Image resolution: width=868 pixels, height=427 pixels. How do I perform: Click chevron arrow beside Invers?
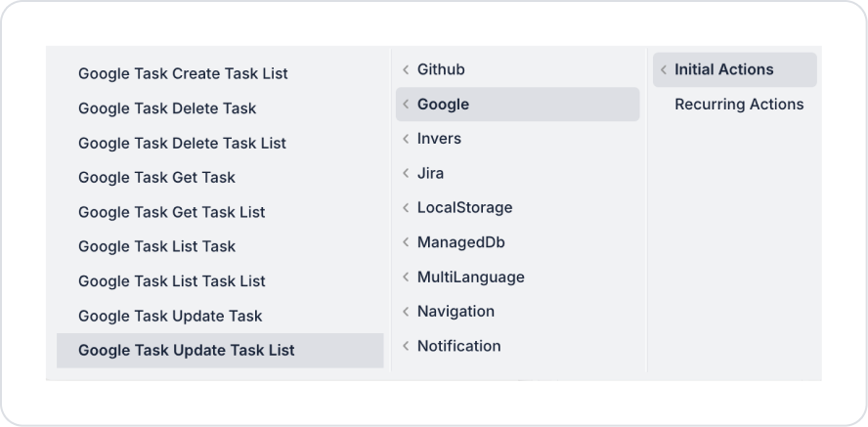[406, 139]
